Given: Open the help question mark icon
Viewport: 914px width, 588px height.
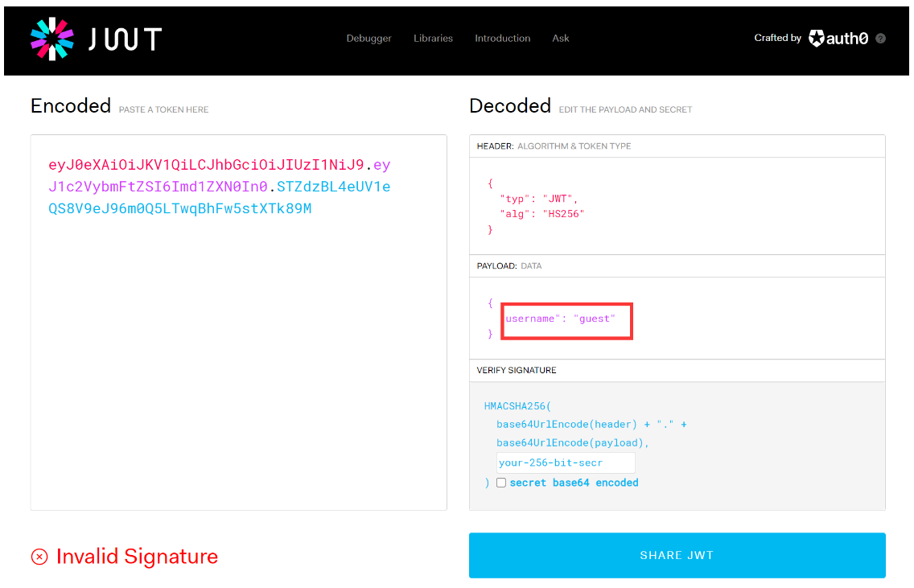Looking at the screenshot, I should [x=880, y=38].
